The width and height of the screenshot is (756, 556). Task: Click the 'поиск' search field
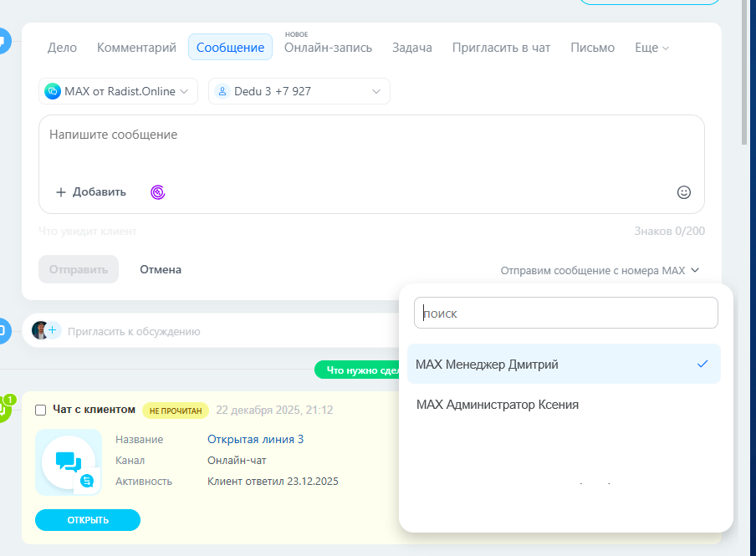coord(566,314)
